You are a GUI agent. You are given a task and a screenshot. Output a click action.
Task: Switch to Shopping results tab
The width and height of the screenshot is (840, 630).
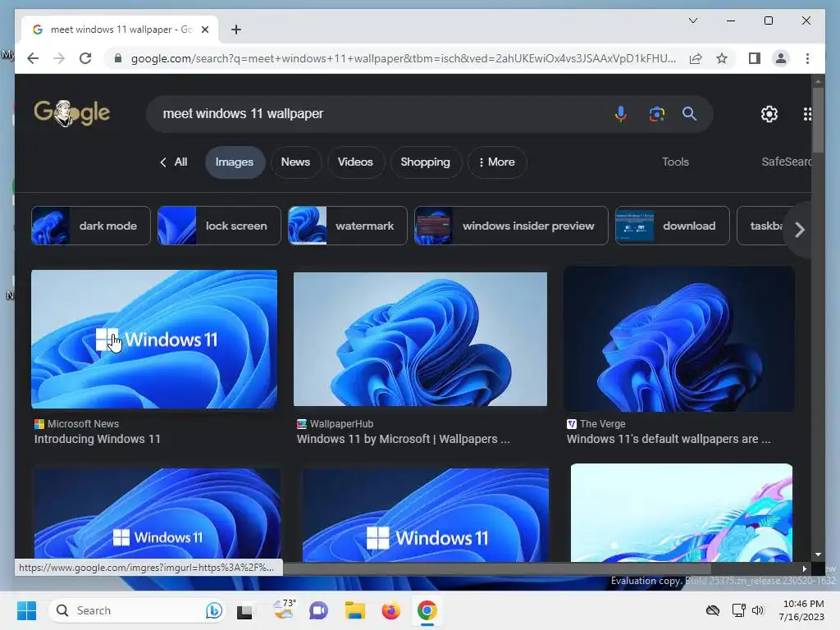[426, 162]
